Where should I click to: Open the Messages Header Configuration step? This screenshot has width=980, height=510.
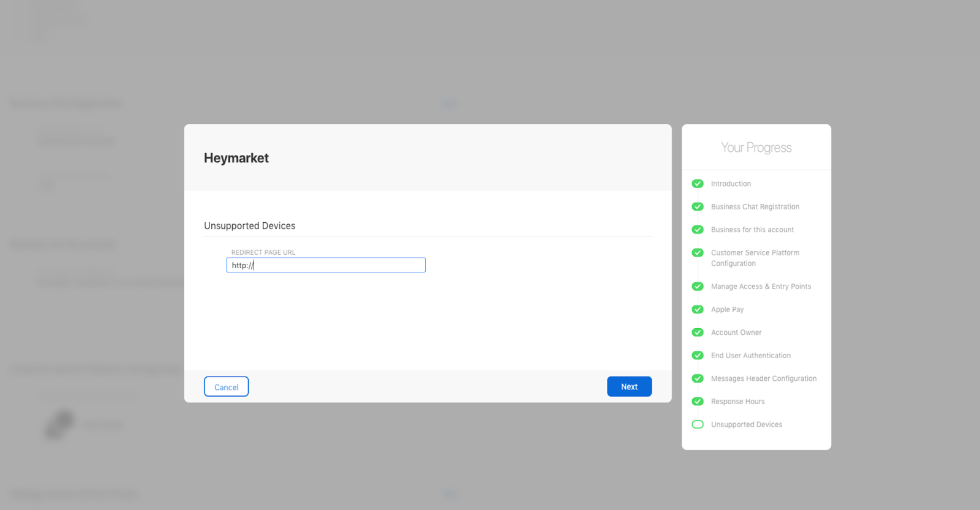pos(764,378)
